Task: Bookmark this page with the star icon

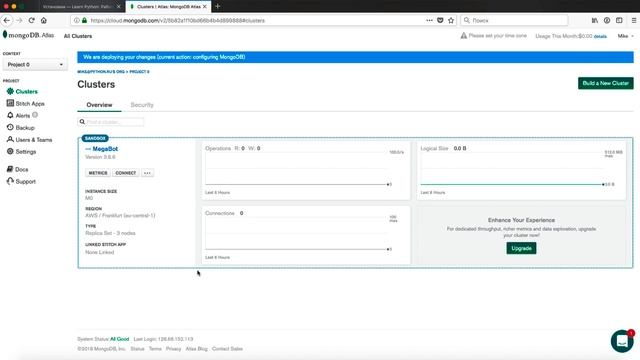Action: point(451,20)
